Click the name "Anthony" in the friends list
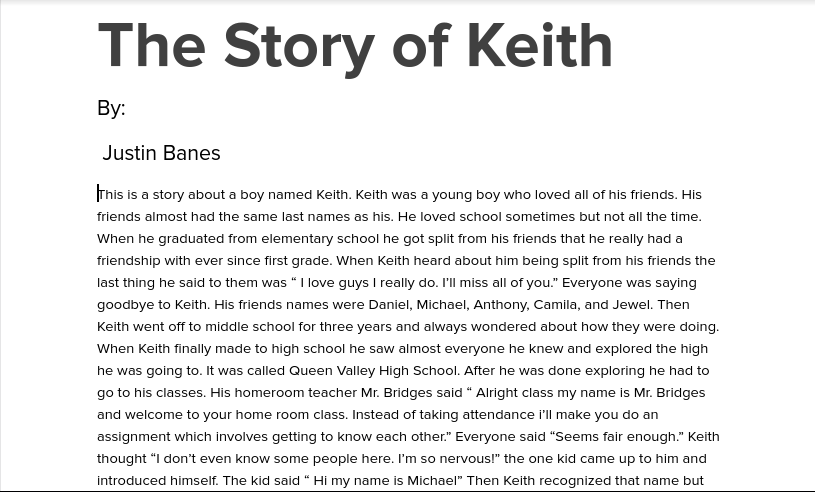The image size is (815, 492). (500, 304)
